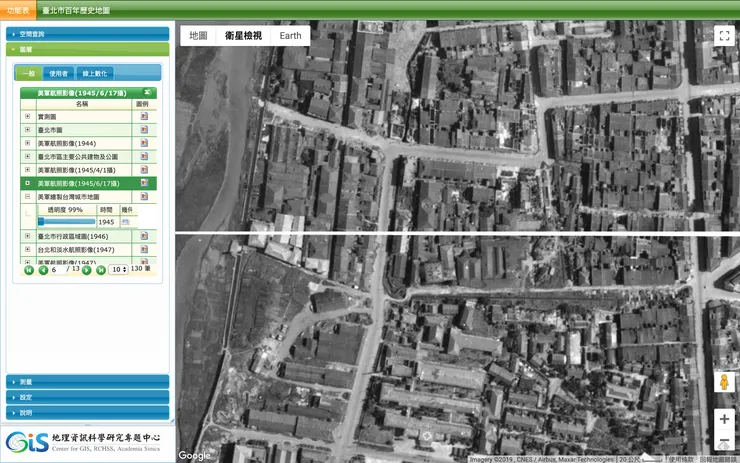Screen dimensions: 740x463
Task: Open legend icon for 臺北市行政區域圖(1946) row
Action: click(x=144, y=236)
